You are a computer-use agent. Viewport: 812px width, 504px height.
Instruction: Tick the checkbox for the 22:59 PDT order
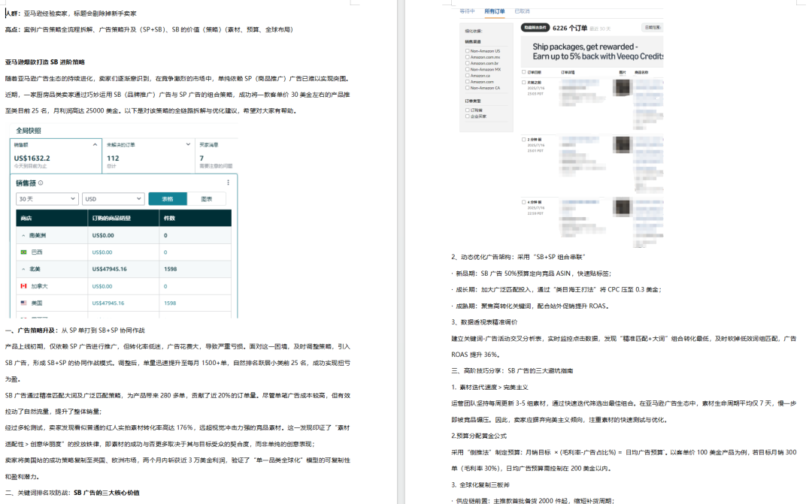pyautogui.click(x=523, y=202)
